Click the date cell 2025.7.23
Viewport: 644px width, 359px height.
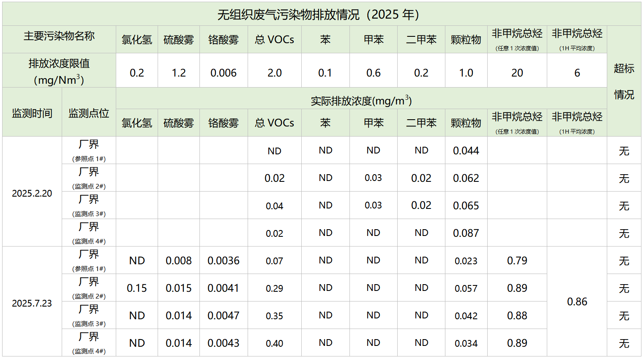(32, 303)
